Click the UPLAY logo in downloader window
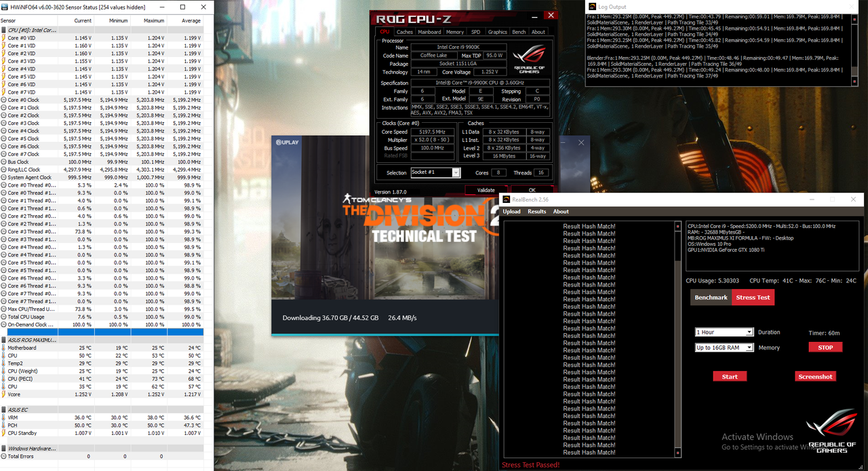The image size is (868, 471). tap(286, 143)
